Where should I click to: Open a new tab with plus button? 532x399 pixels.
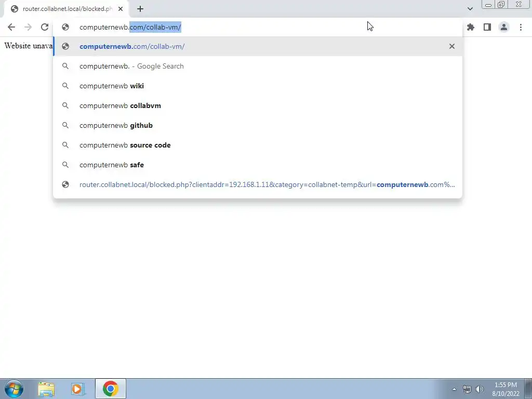pos(140,9)
